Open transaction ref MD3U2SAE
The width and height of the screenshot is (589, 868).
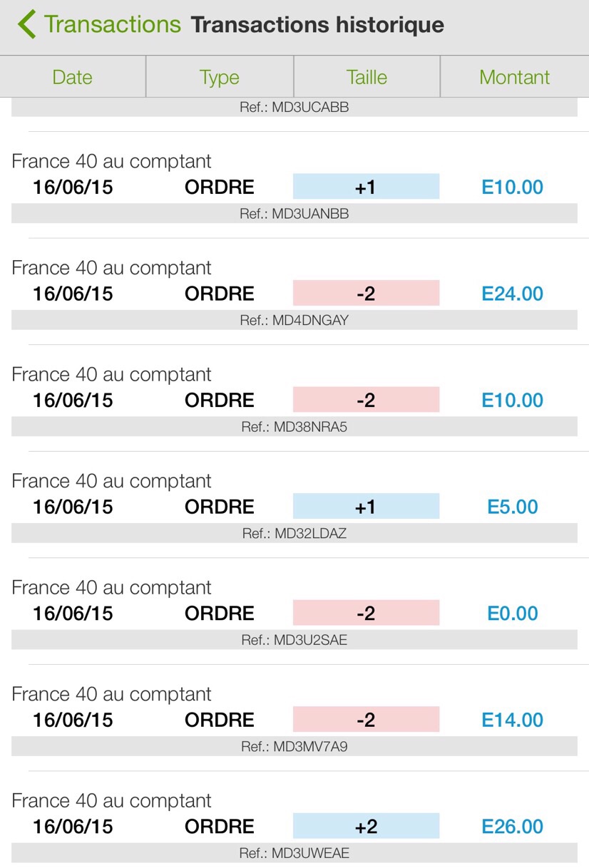294,640
